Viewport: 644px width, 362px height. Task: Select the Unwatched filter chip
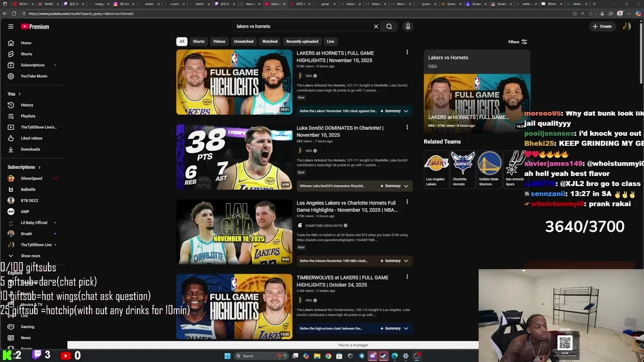tap(244, 42)
